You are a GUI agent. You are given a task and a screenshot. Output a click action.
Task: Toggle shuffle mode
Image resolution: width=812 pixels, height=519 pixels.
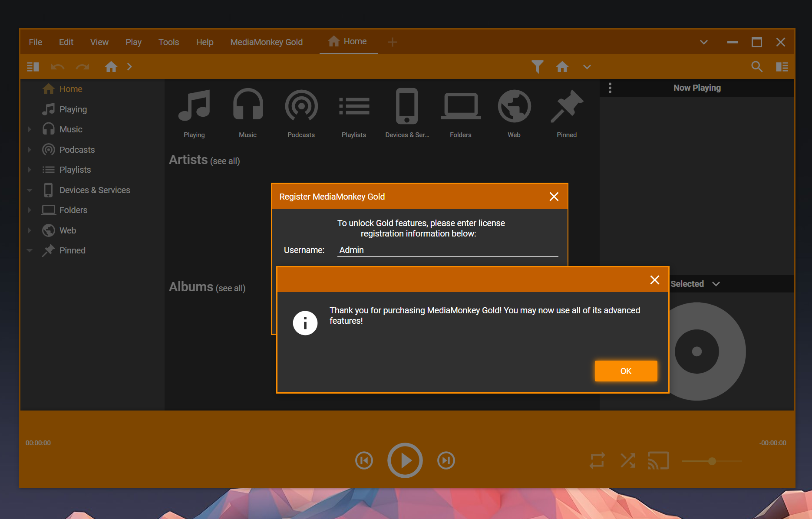click(x=628, y=460)
